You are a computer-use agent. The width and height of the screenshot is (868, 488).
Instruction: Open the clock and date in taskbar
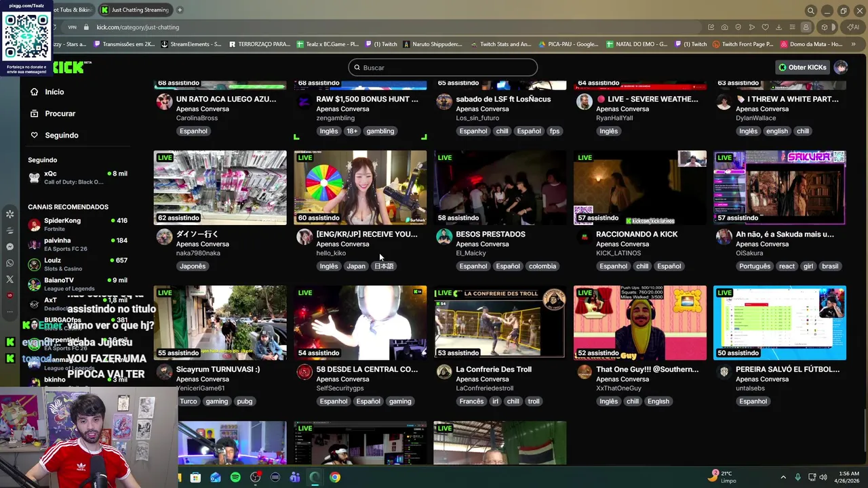847,477
